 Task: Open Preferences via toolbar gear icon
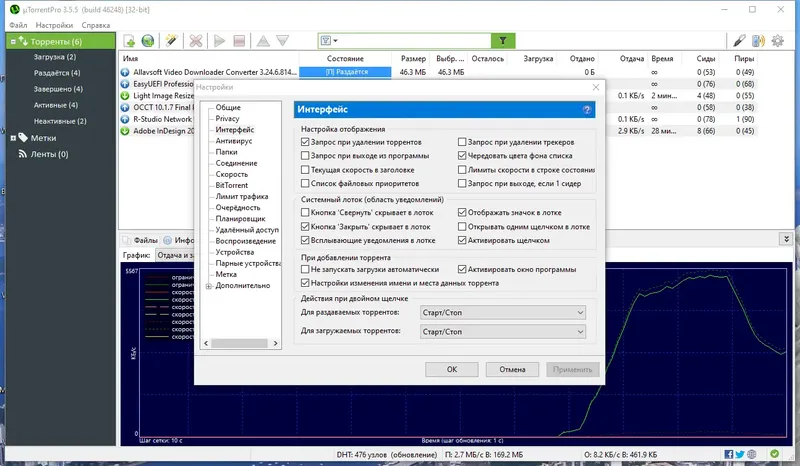coord(778,41)
